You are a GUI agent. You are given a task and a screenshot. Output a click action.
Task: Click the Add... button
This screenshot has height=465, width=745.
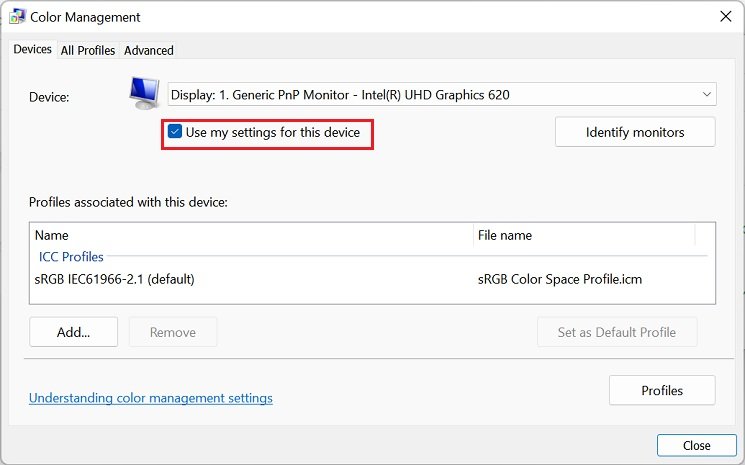[73, 332]
